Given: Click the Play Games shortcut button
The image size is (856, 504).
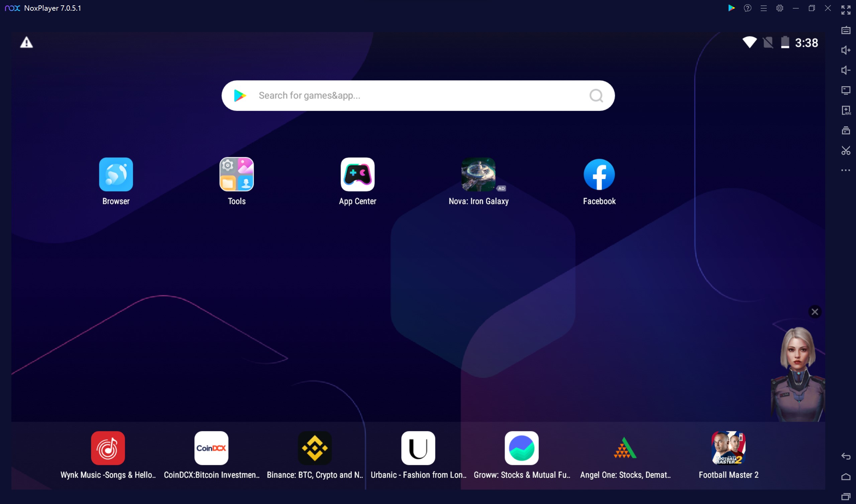Looking at the screenshot, I should click(x=732, y=8).
